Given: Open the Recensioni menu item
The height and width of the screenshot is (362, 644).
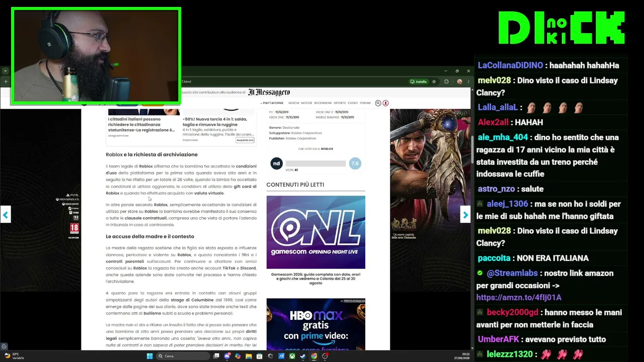Looking at the screenshot, I should click(x=323, y=103).
